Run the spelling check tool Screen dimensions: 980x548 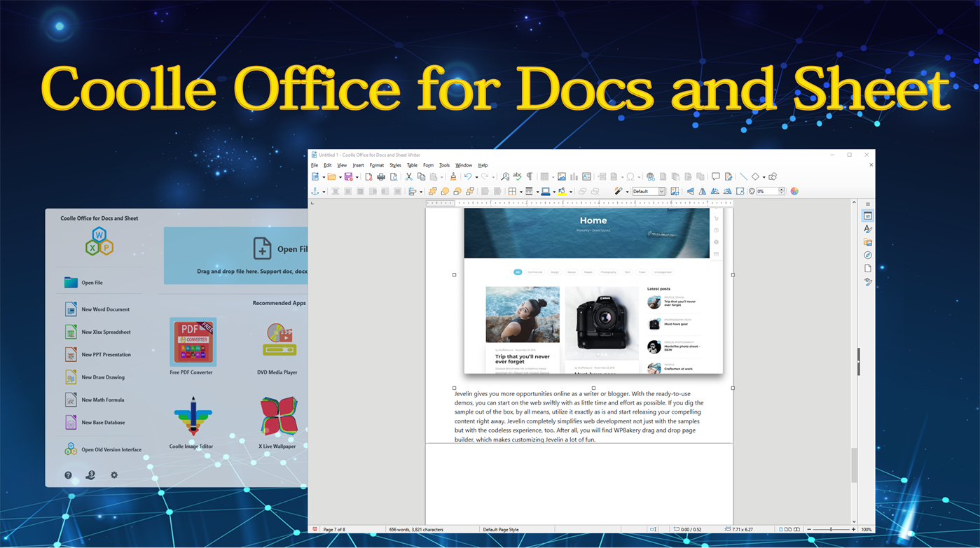pyautogui.click(x=516, y=176)
